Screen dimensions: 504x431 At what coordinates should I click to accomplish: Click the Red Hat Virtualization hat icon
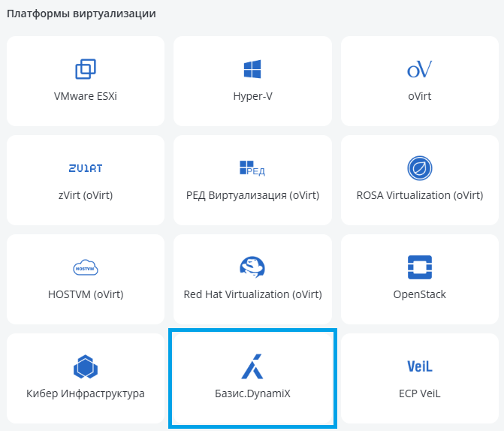point(252,267)
